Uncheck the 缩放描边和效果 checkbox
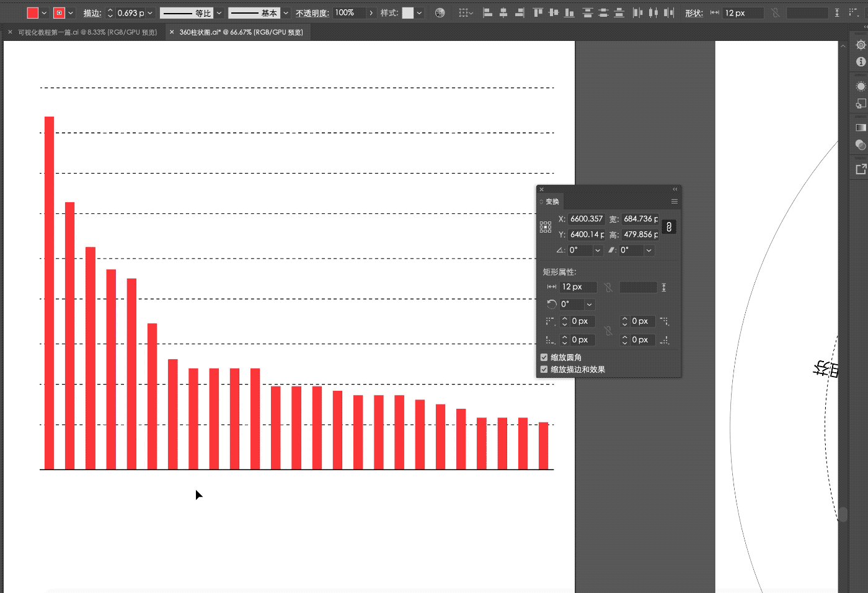 pyautogui.click(x=544, y=369)
